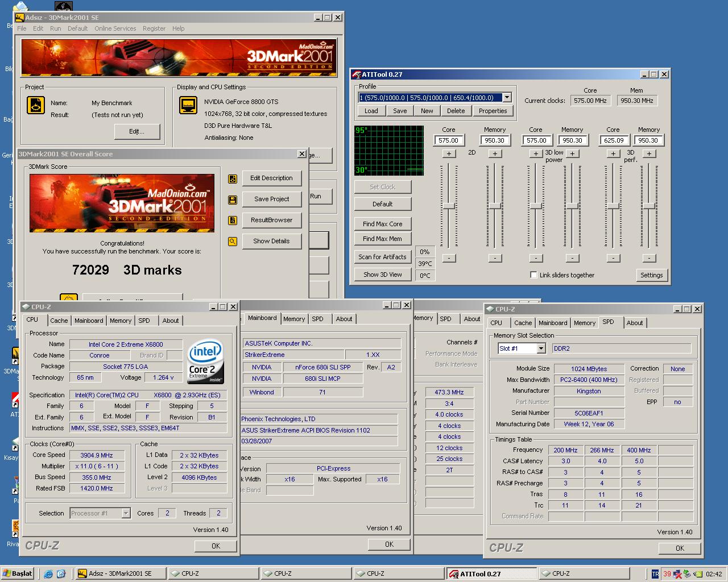This screenshot has height=582, width=728.
Task: Open the Help menu in 3DMark
Action: [x=179, y=28]
